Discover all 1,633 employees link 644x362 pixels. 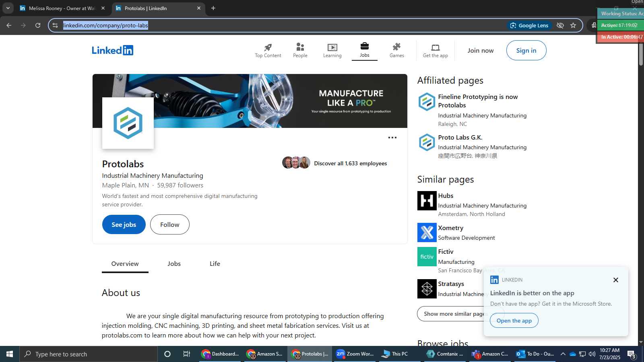pyautogui.click(x=350, y=163)
